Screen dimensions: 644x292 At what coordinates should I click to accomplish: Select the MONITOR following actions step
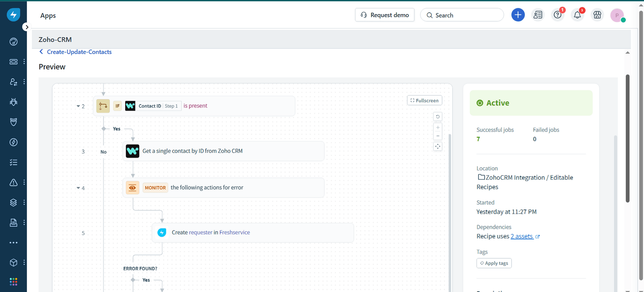(x=223, y=188)
